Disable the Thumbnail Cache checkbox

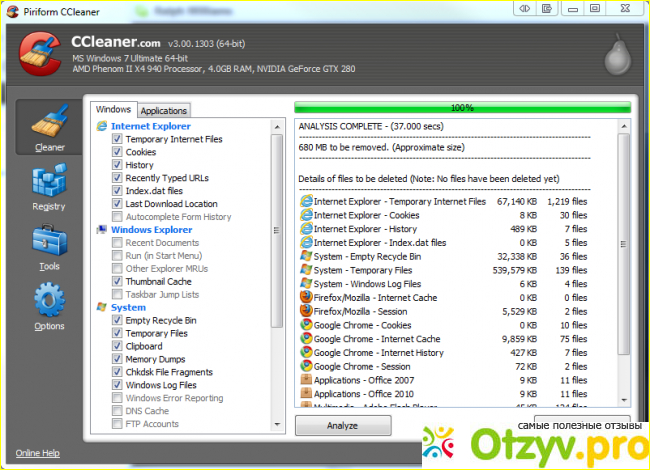118,282
